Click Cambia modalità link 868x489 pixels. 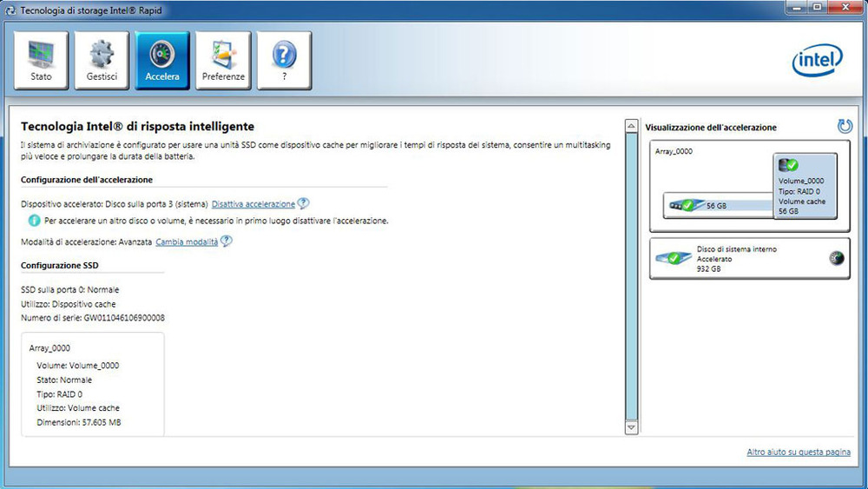(187, 242)
